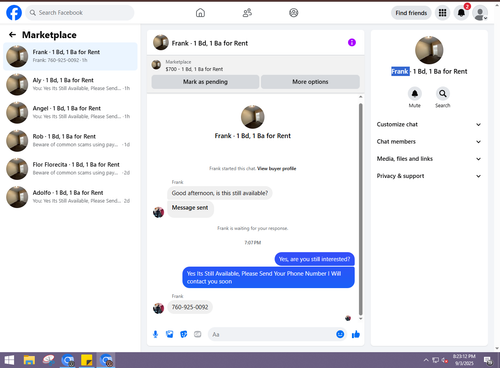Open the account profile menu
The height and width of the screenshot is (368, 500).
(480, 13)
